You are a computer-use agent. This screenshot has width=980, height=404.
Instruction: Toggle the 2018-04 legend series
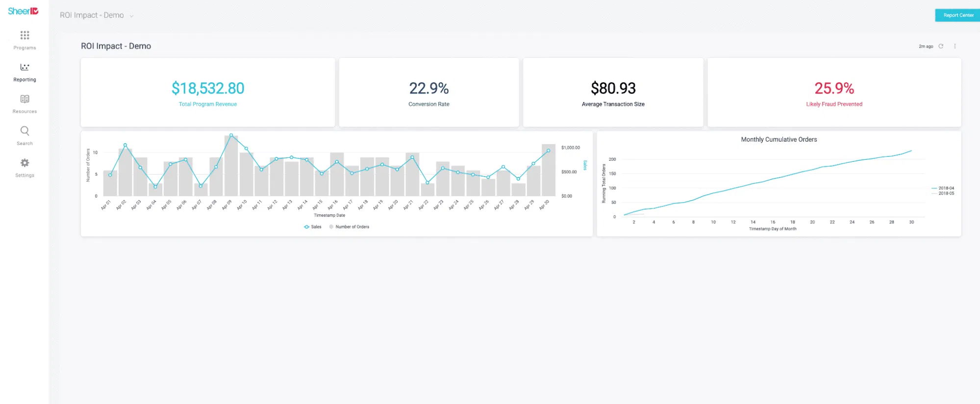point(943,188)
